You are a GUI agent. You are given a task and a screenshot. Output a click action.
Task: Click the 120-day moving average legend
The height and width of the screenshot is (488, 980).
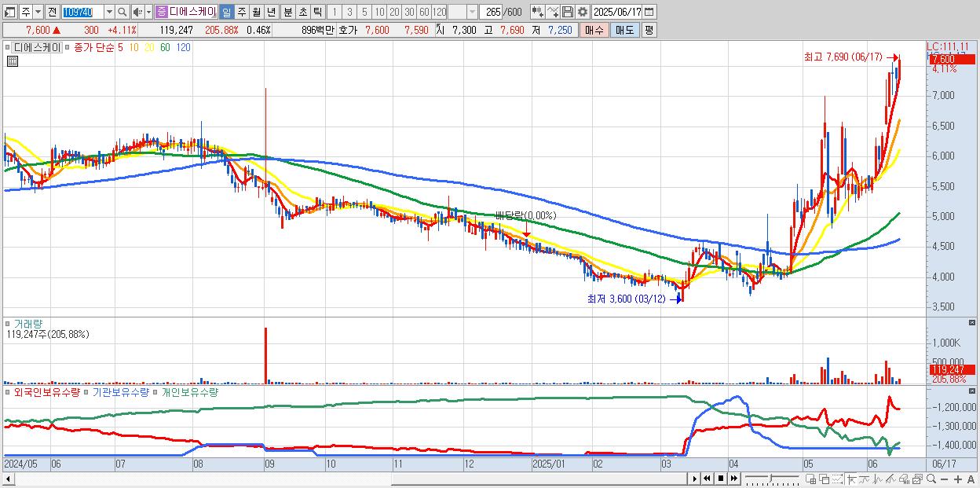click(183, 47)
